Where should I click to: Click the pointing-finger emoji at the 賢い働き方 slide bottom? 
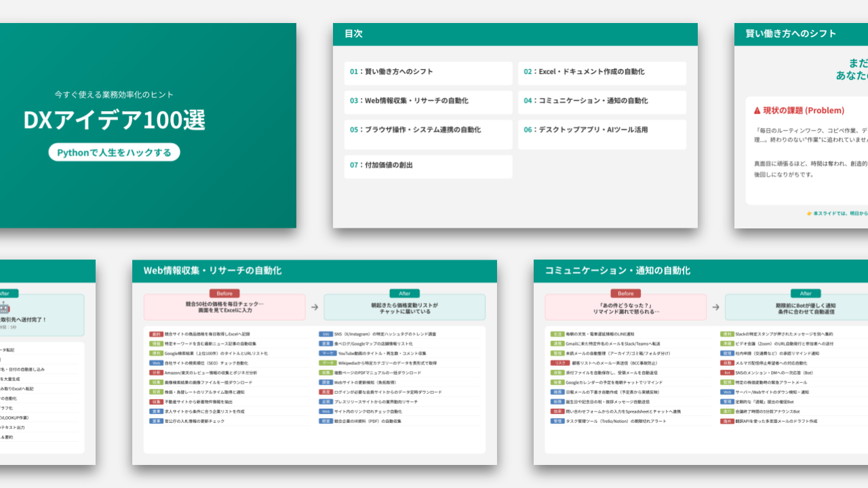tap(809, 213)
